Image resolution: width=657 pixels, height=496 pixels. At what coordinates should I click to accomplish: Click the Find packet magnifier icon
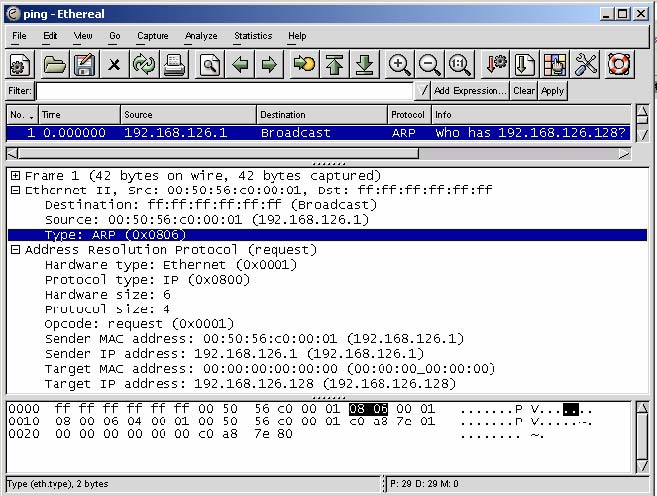[x=209, y=65]
